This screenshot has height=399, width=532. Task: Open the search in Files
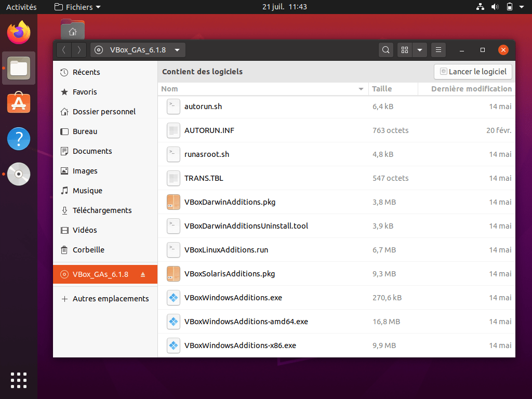[x=386, y=50]
